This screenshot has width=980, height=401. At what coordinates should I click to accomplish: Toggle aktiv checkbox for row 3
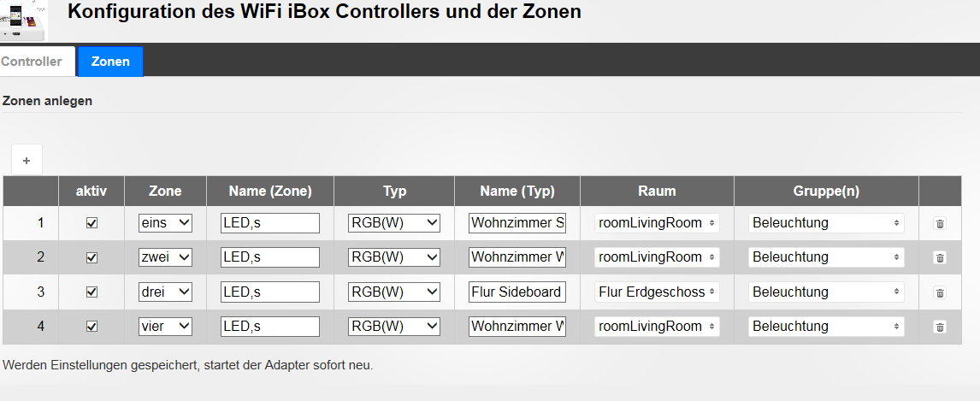[x=92, y=292]
